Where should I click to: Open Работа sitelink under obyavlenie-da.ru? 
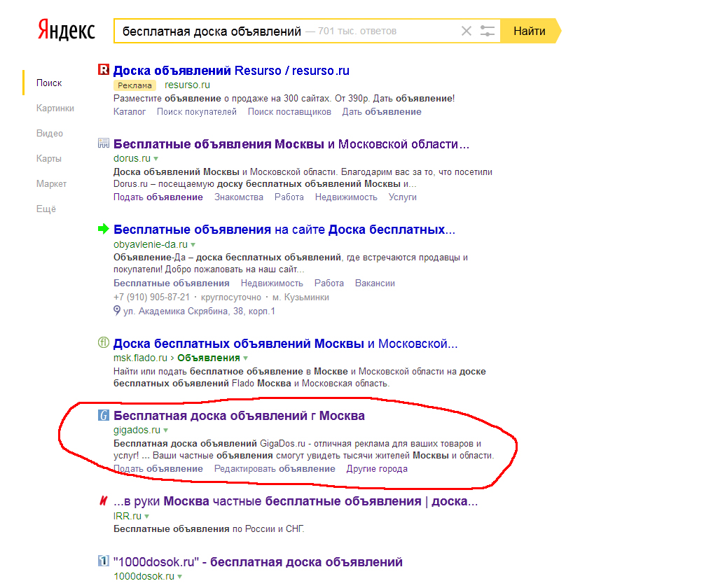[x=329, y=283]
